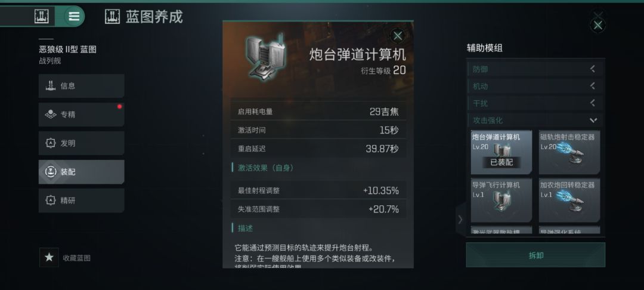This screenshot has width=644, height=290.
Task: Open the 信息 tab
Action: (x=81, y=86)
